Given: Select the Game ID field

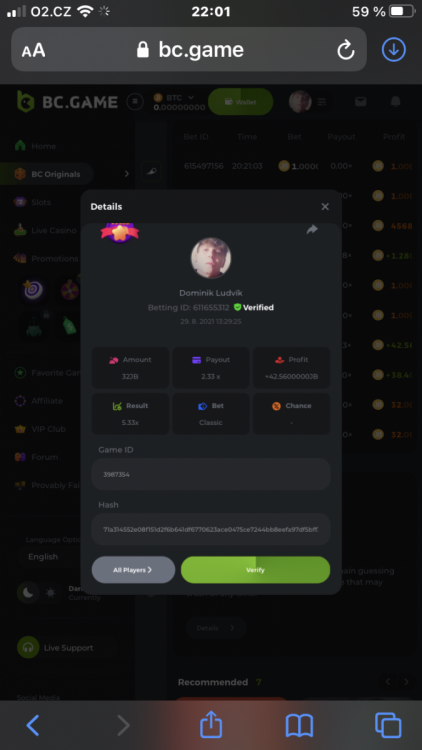Looking at the screenshot, I should [211, 474].
